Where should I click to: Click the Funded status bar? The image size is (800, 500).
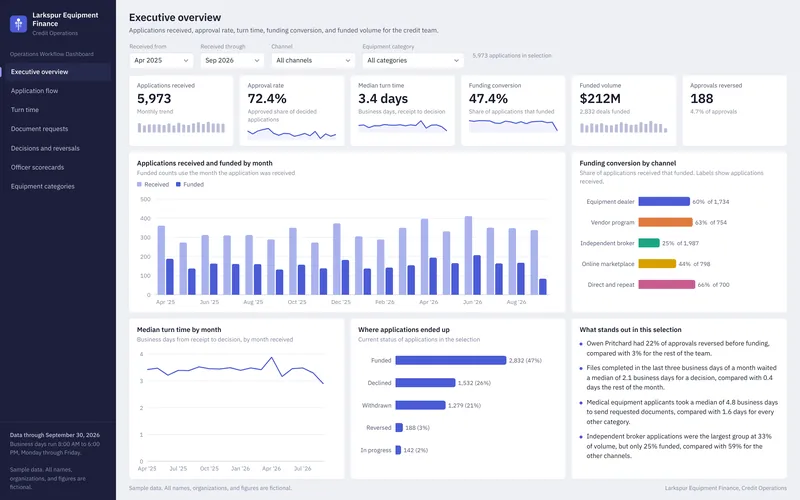[451, 360]
